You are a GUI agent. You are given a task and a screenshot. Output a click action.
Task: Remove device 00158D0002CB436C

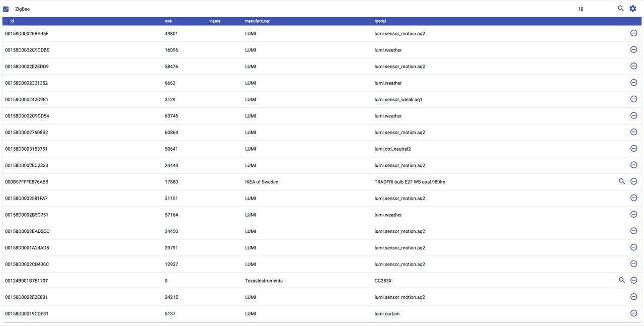pos(634,264)
